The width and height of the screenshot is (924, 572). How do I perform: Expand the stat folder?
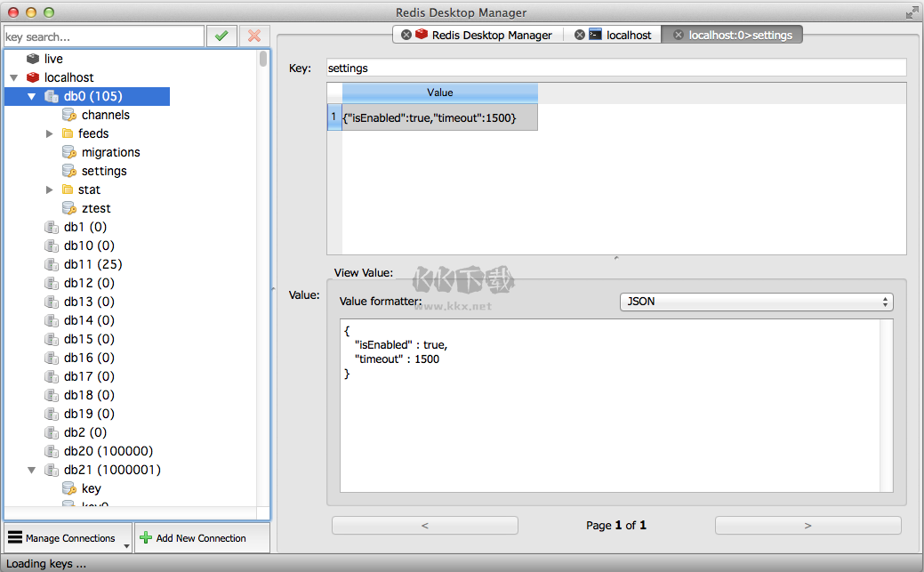click(50, 189)
